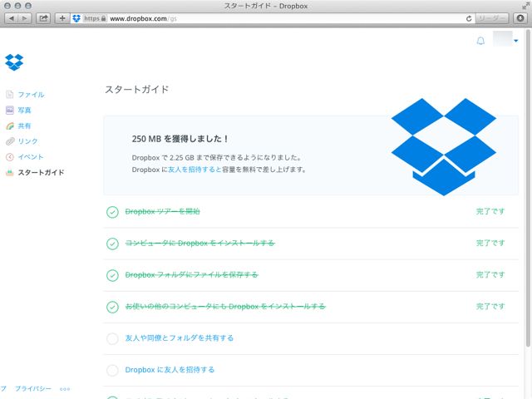Image resolution: width=532 pixels, height=399 pixels.
Task: Open Dropbox フォルダにファイルを保存する step
Action: pyautogui.click(x=192, y=275)
